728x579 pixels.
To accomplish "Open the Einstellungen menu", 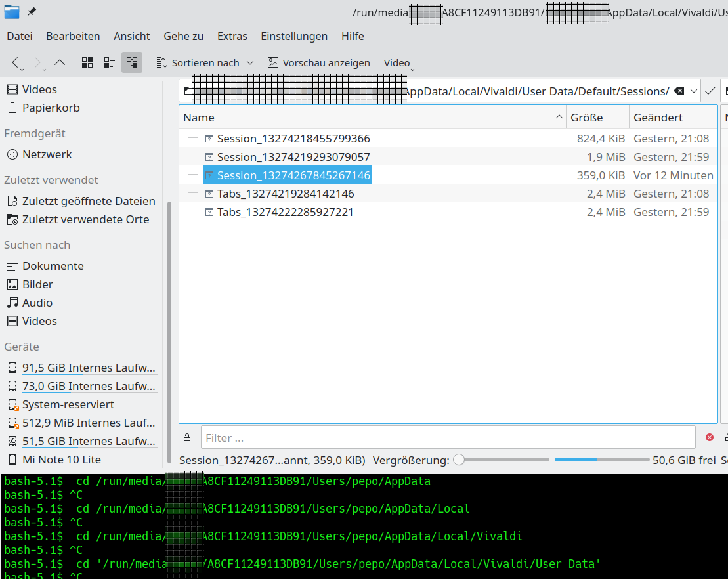I will tap(294, 36).
